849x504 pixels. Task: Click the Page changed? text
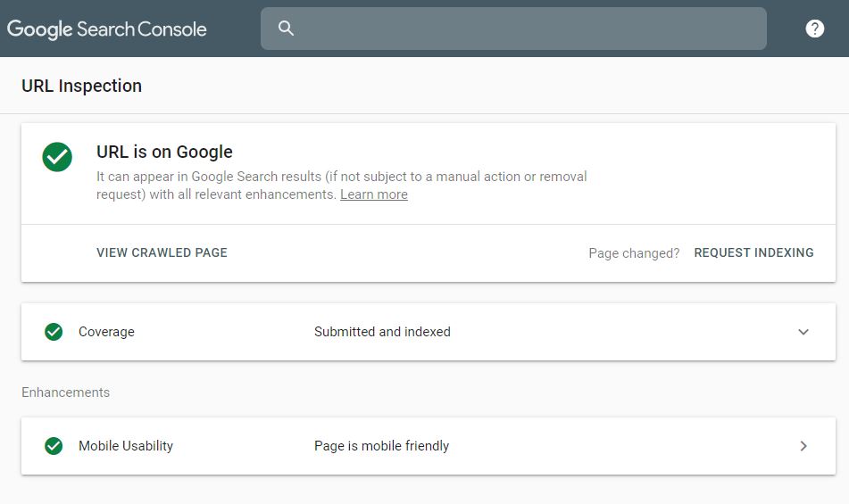point(634,253)
